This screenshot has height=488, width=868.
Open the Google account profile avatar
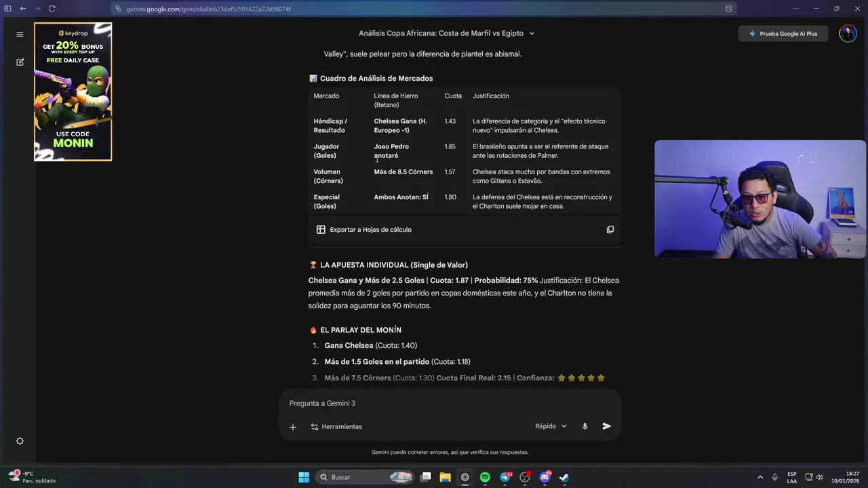(848, 33)
